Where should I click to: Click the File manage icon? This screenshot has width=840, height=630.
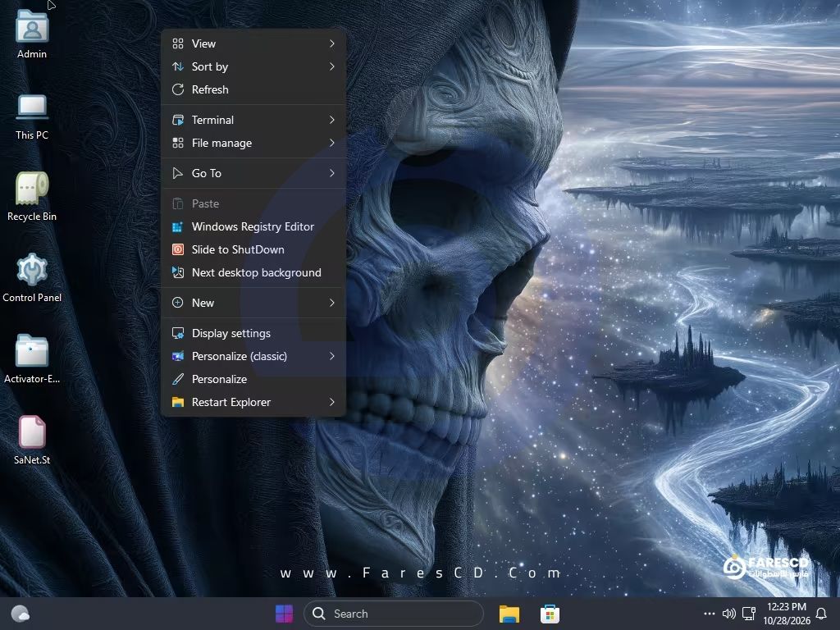coord(178,143)
